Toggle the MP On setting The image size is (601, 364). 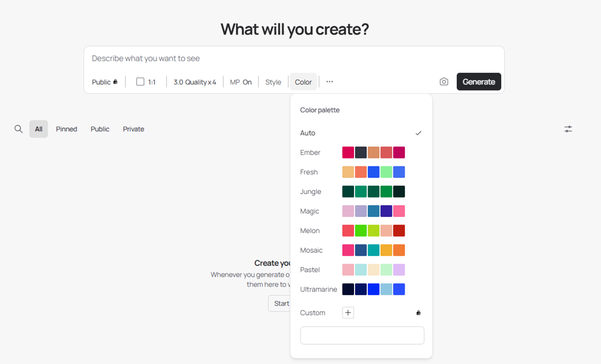241,82
